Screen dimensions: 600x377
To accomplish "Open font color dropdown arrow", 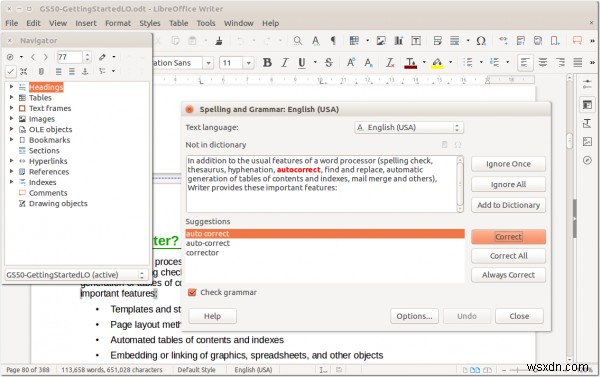I will [x=424, y=62].
